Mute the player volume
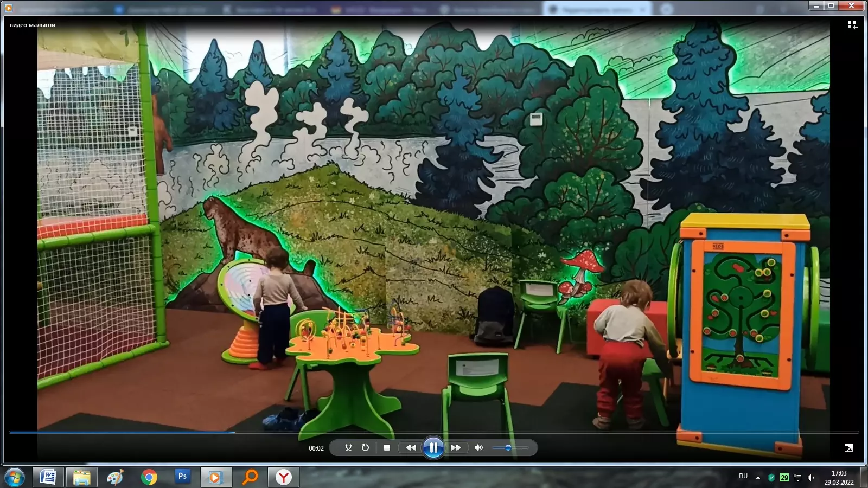Viewport: 868px width, 488px height. point(478,448)
